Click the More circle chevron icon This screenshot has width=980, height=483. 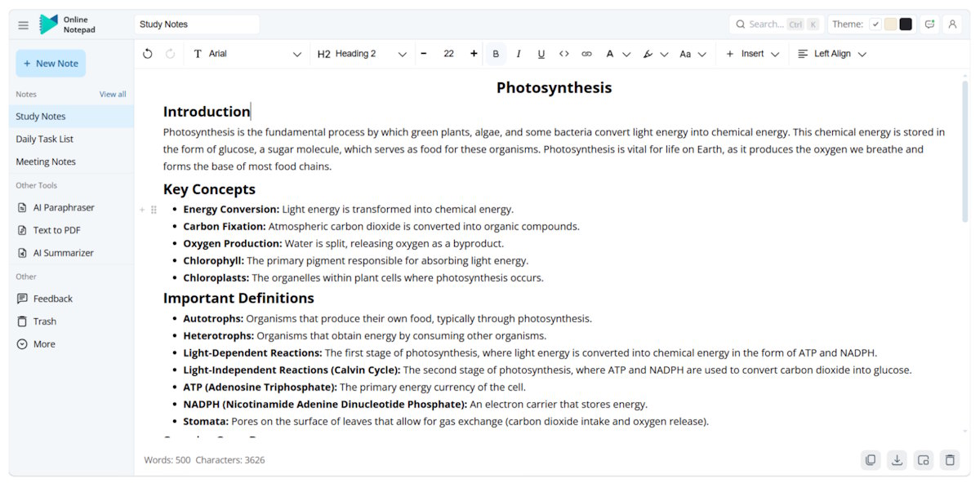click(22, 345)
